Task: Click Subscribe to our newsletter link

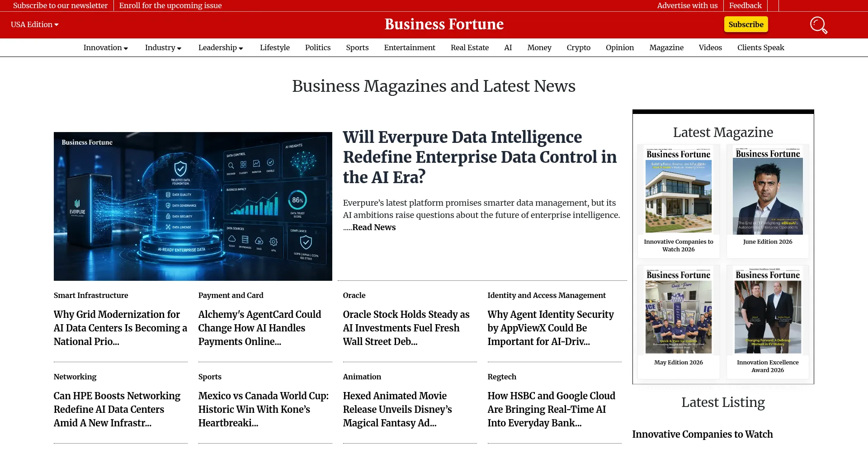Action: (60, 5)
